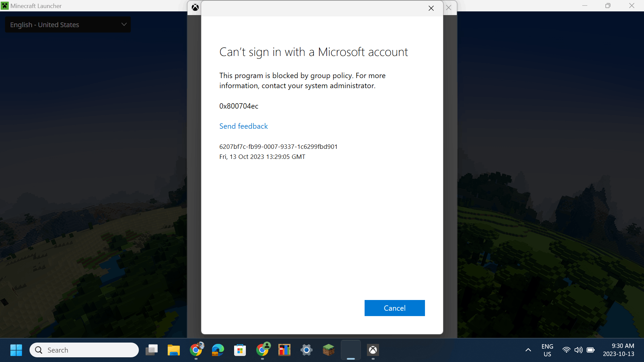Viewport: 644px width, 362px height.
Task: Click the correlation ID 6207bf7c-fb99-0007-9337-1c6299fbd901
Action: click(278, 146)
